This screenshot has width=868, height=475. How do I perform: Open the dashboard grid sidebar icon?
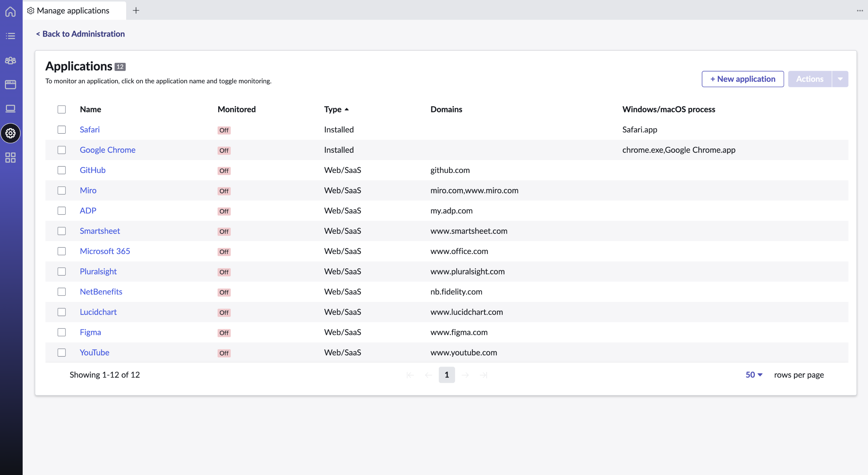[x=11, y=157]
